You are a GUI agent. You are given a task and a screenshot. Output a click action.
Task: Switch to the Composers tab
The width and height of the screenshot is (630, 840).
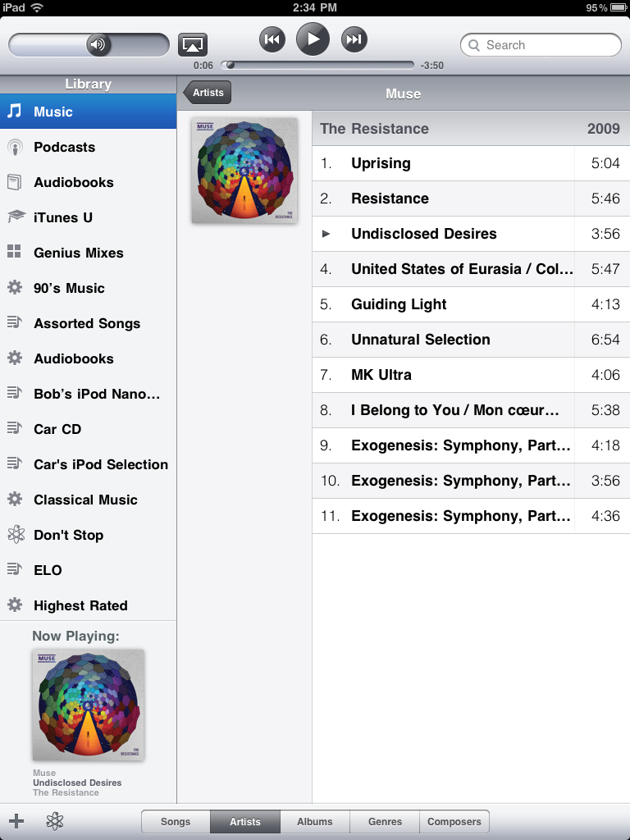point(454,821)
